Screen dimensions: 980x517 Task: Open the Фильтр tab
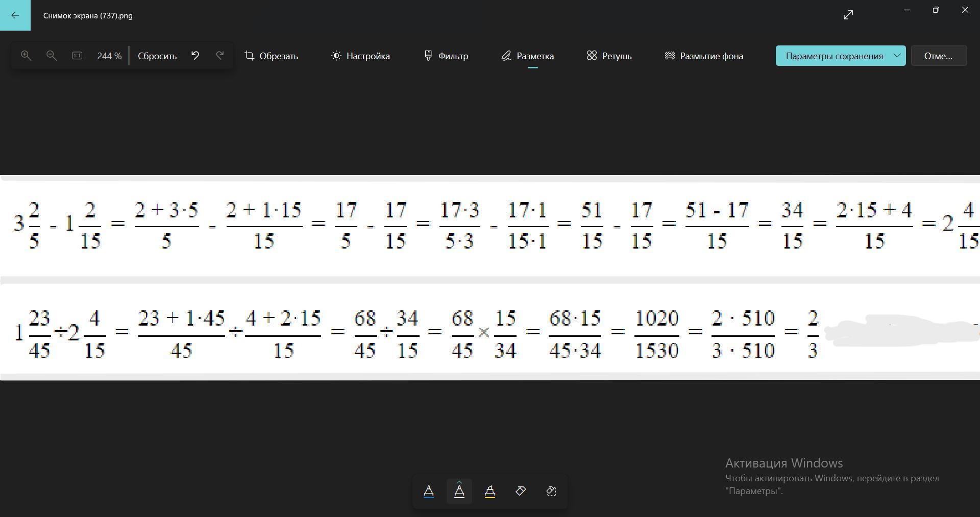(446, 56)
